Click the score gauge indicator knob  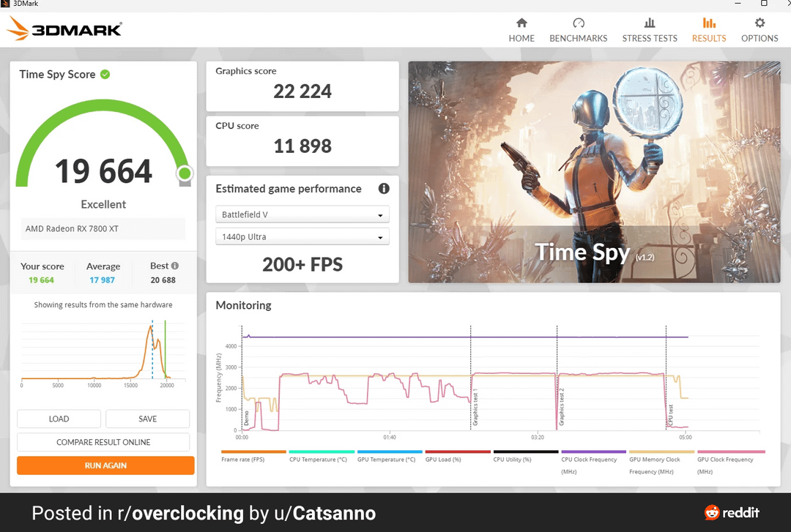[x=185, y=173]
